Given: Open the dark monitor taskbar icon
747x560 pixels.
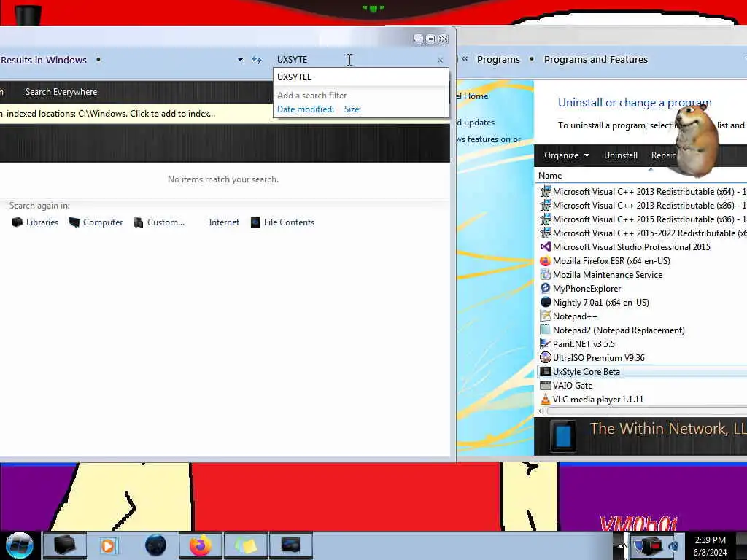Looking at the screenshot, I should pyautogui.click(x=290, y=545).
